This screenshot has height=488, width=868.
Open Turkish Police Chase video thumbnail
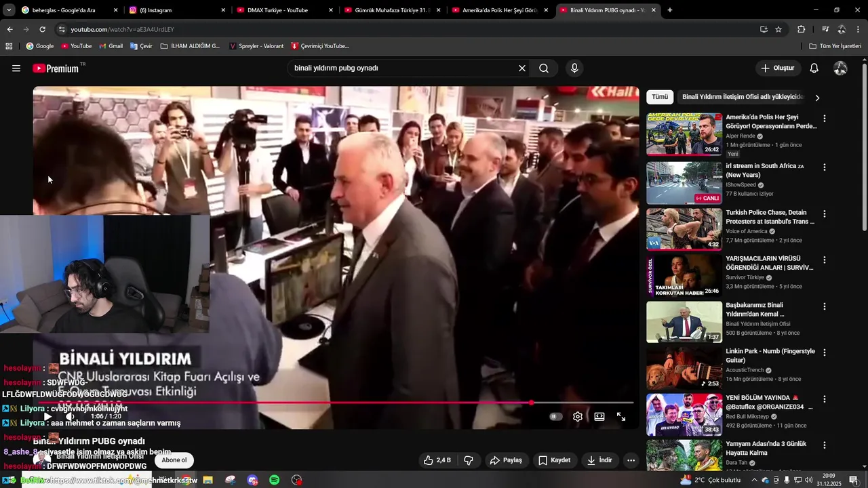[x=684, y=229]
